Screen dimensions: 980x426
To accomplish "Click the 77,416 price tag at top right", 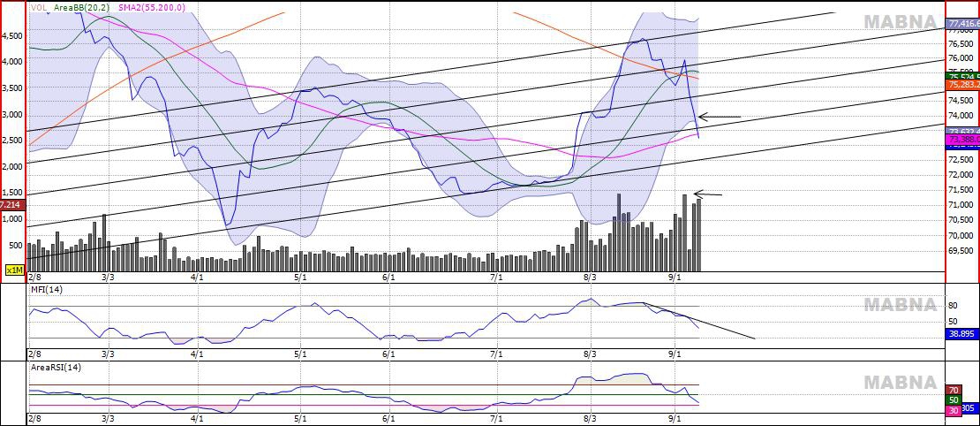I will (962, 24).
